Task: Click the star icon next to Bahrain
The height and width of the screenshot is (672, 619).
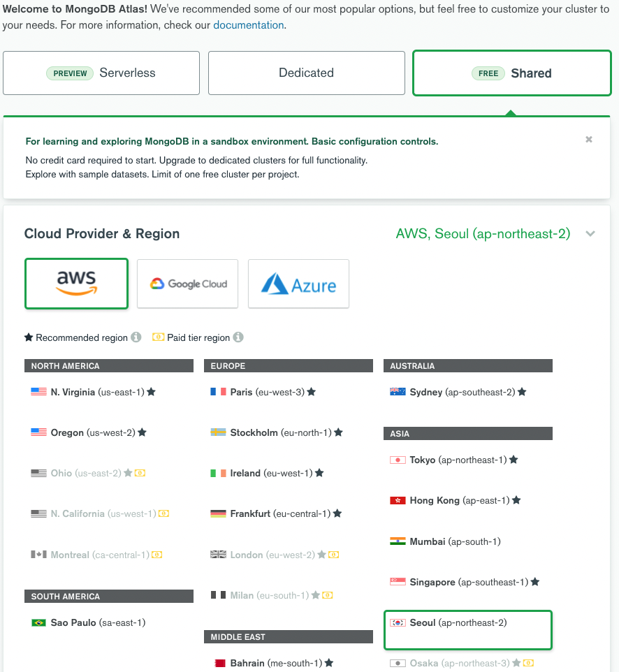Action: click(x=329, y=663)
